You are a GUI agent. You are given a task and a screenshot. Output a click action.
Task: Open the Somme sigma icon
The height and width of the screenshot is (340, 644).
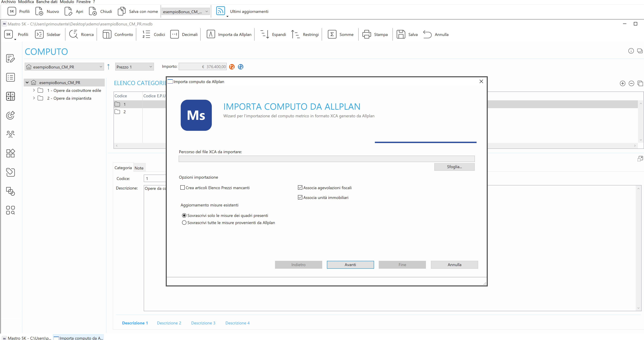pos(332,34)
